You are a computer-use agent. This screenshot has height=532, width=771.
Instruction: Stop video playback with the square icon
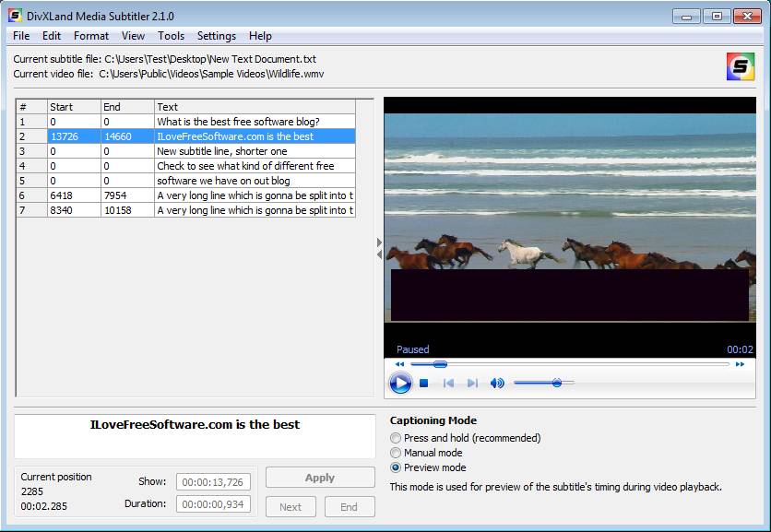(424, 383)
